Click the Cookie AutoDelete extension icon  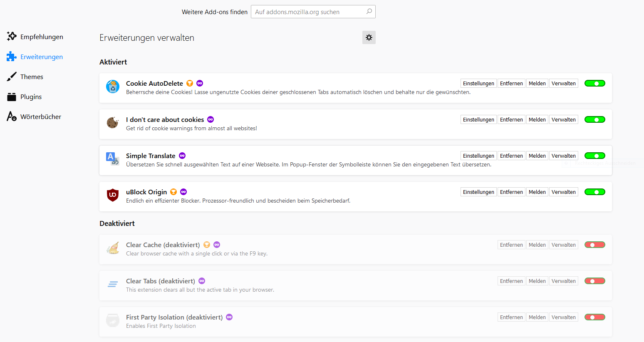[113, 87]
